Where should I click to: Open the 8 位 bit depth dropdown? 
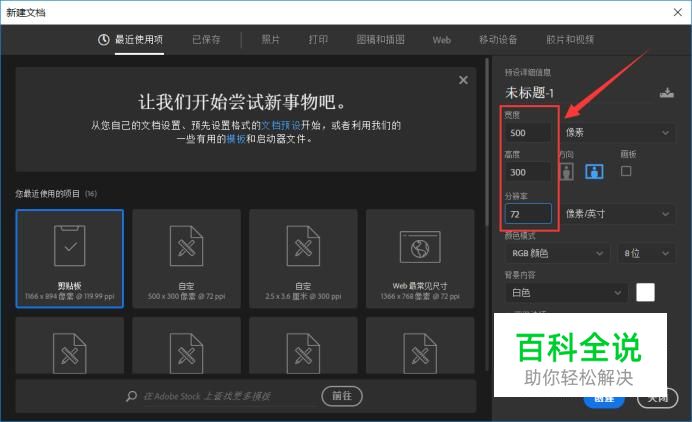click(647, 253)
